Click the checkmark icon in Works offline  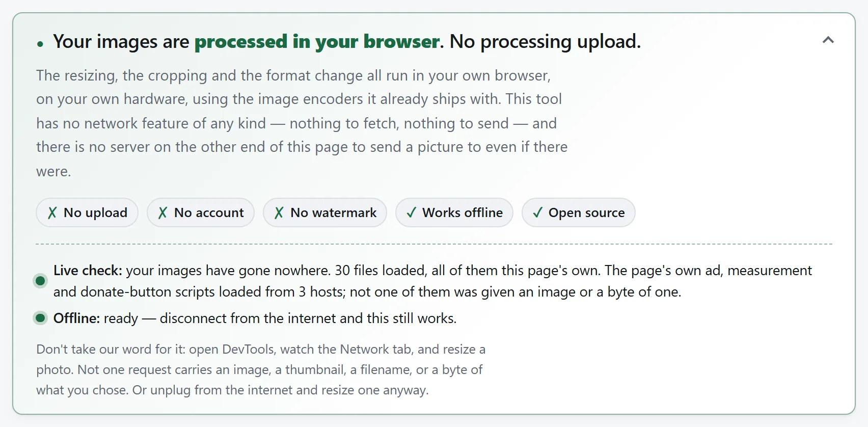411,212
